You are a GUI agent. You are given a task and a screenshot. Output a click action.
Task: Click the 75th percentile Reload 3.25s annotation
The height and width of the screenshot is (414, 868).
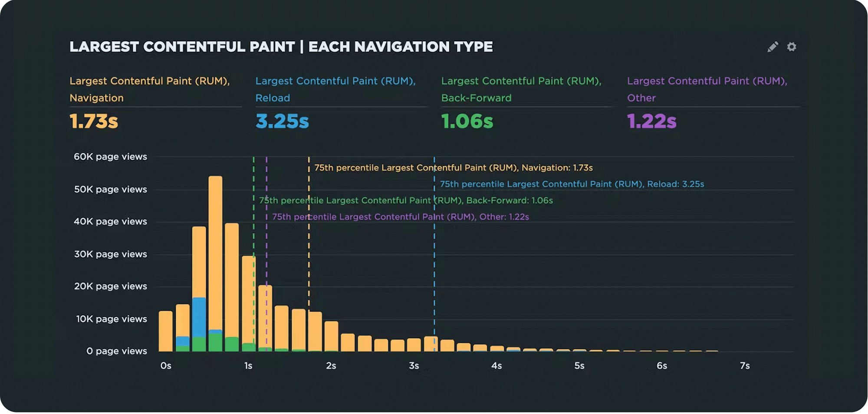[x=572, y=184]
